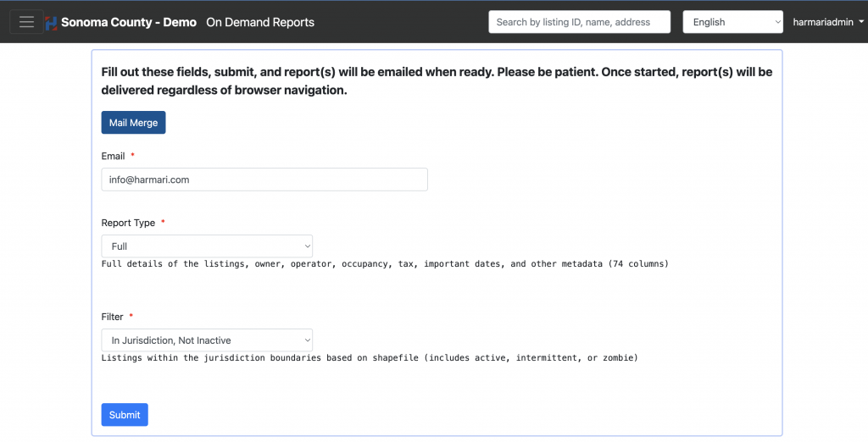Click the Harmari logo icon

click(x=51, y=23)
